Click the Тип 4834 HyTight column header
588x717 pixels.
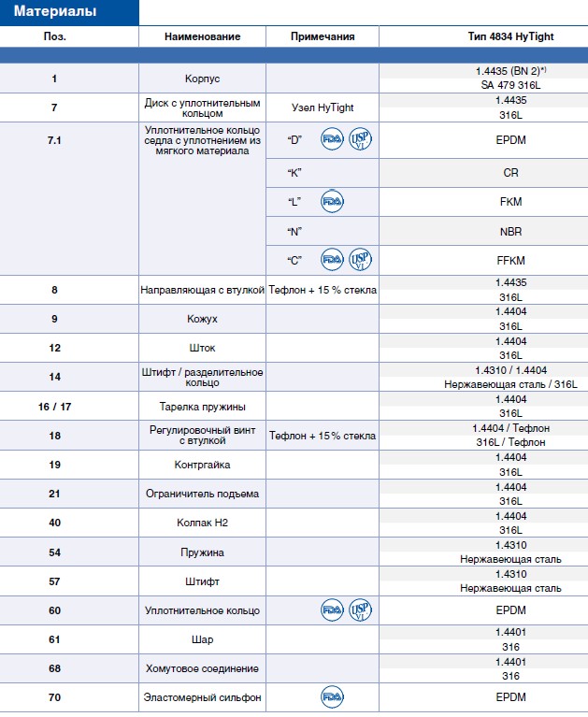[510, 36]
